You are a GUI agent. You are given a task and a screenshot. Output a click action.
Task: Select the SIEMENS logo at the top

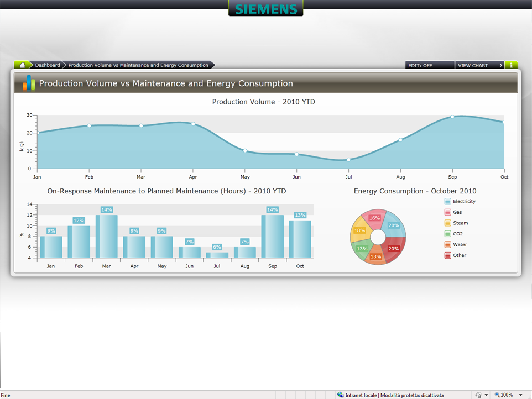[x=265, y=9]
